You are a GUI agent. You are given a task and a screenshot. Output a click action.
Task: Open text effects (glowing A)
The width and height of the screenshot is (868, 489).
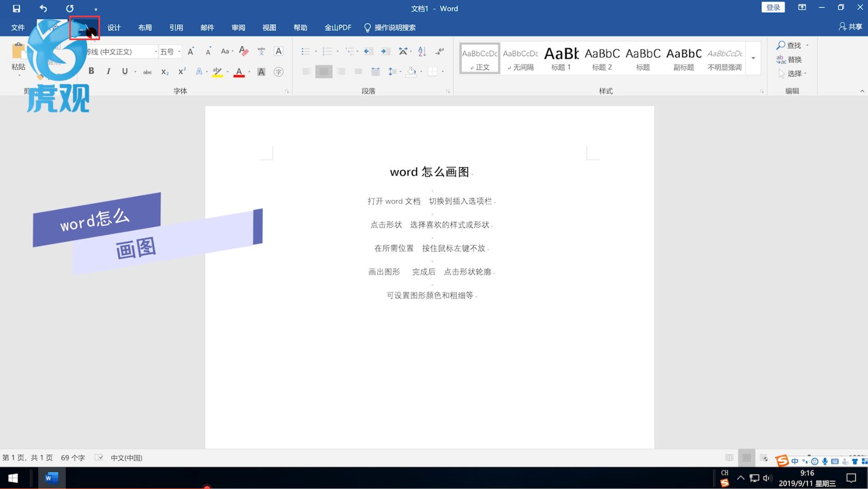click(199, 72)
